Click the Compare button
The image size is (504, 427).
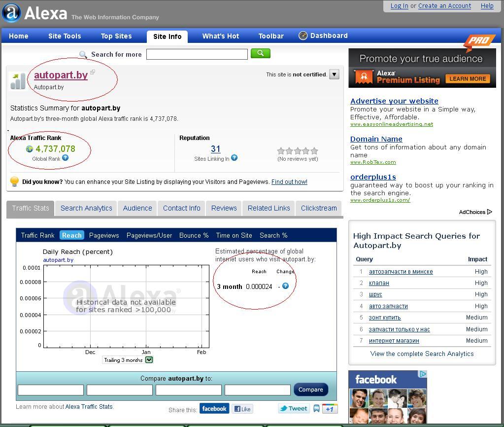pos(311,390)
